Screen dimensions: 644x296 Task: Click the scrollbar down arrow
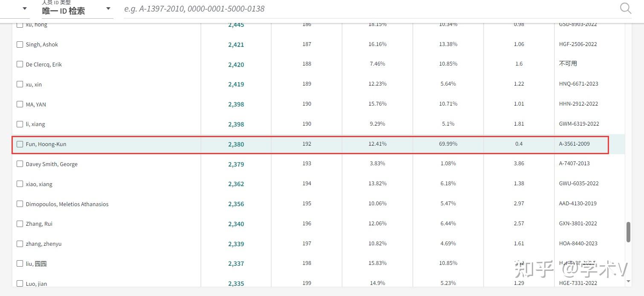628,281
